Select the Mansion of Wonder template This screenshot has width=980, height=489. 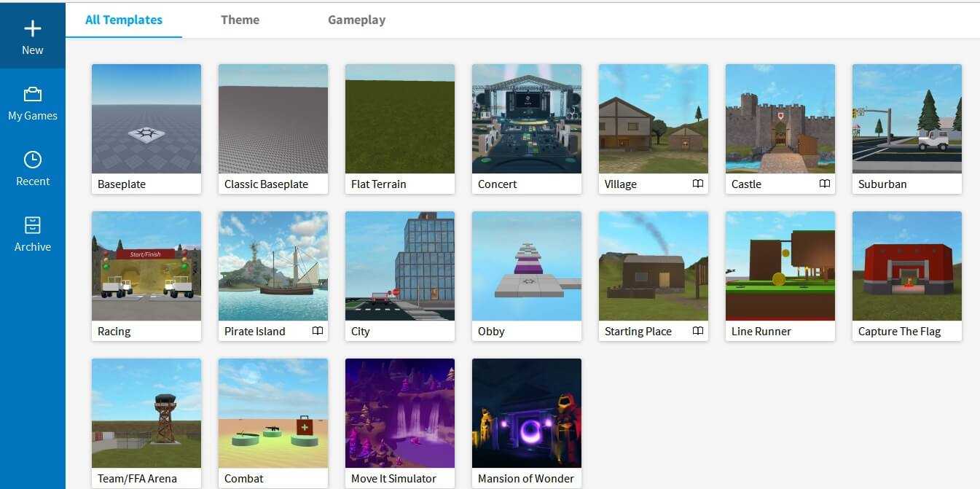pos(527,413)
